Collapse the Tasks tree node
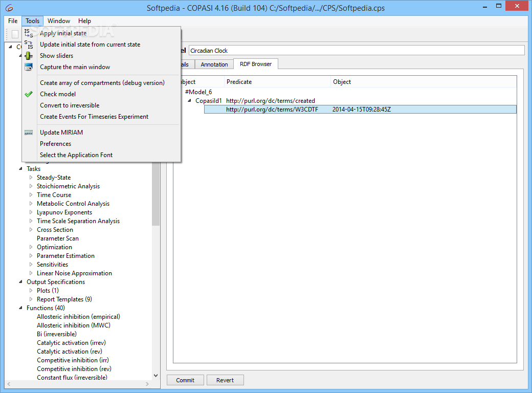Viewport: 532px width, 393px height. [20, 169]
